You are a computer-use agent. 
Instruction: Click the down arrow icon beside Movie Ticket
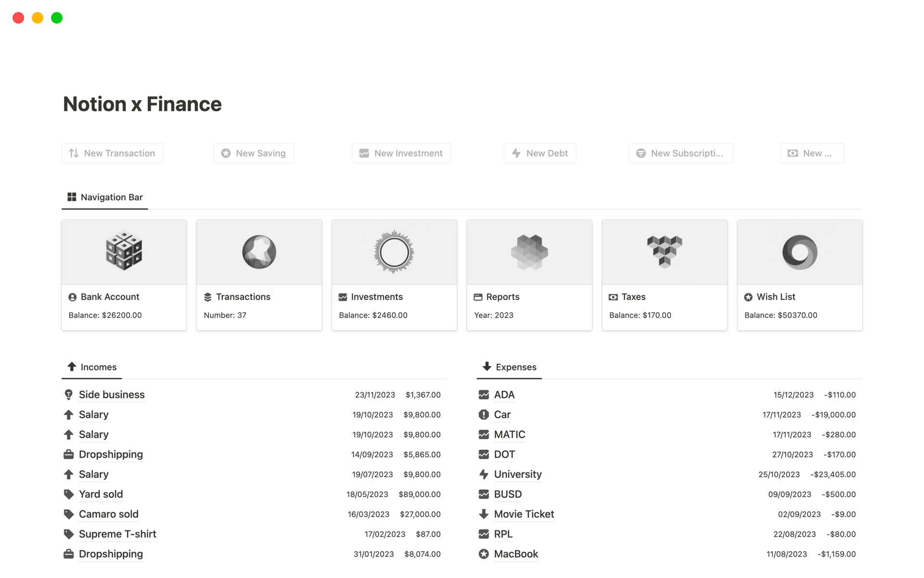click(x=484, y=514)
